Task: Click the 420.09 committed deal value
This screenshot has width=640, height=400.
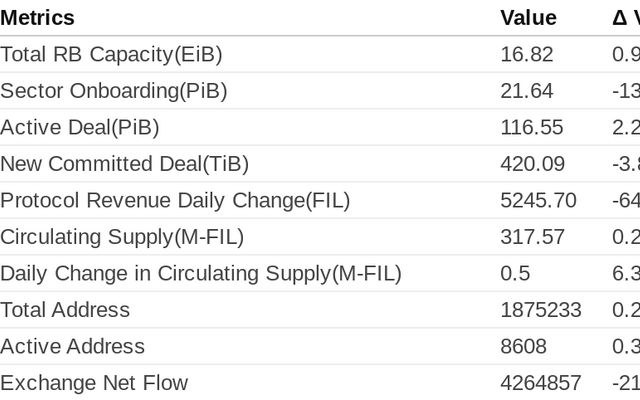Action: tap(532, 164)
